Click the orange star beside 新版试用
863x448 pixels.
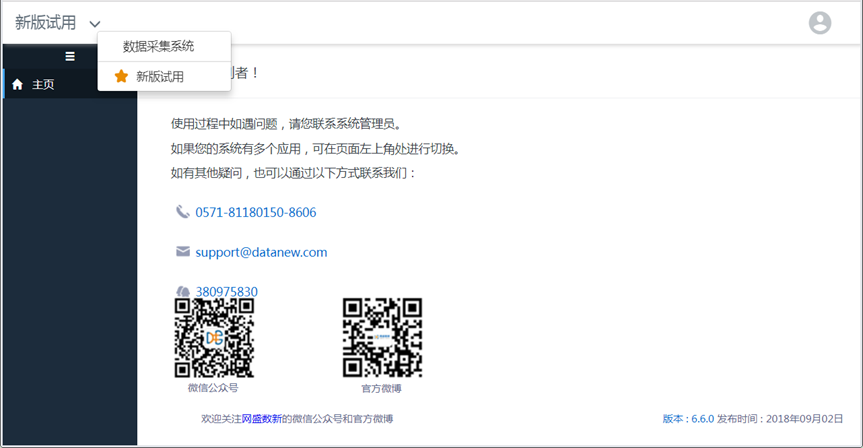121,76
